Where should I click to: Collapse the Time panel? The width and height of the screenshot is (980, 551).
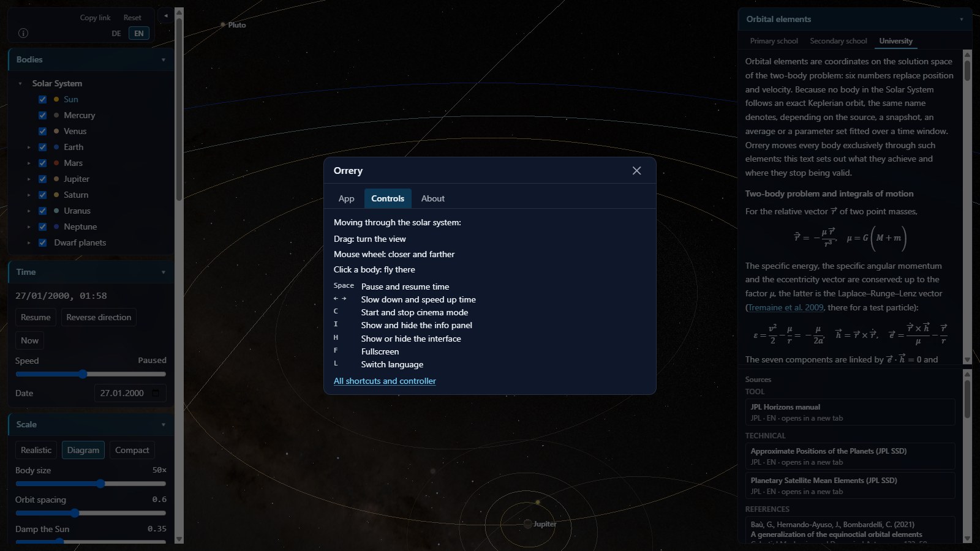click(x=164, y=272)
